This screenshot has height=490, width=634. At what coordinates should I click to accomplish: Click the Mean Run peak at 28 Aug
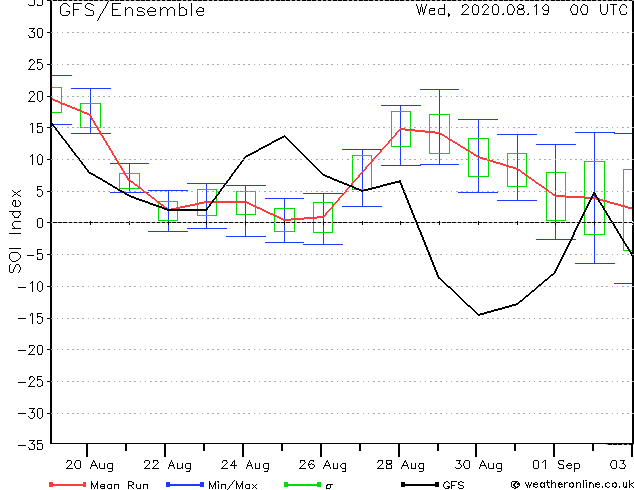coord(401,129)
